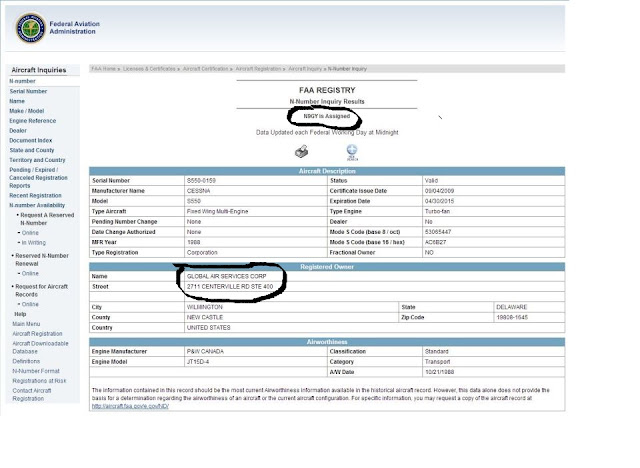Click GLOBAL AIR SERVICES CORP owner name

(227, 277)
